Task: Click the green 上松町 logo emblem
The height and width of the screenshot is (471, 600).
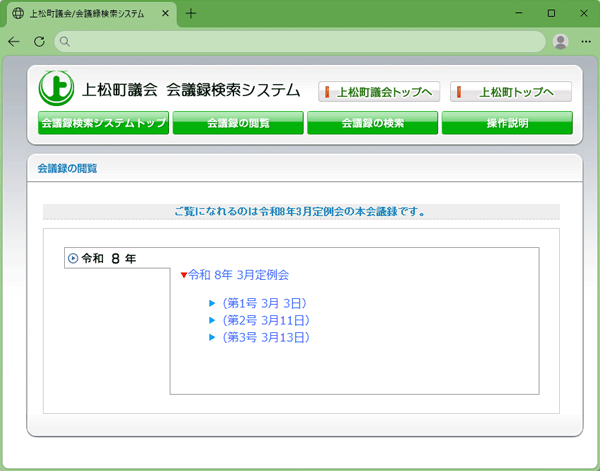Action: [x=56, y=88]
